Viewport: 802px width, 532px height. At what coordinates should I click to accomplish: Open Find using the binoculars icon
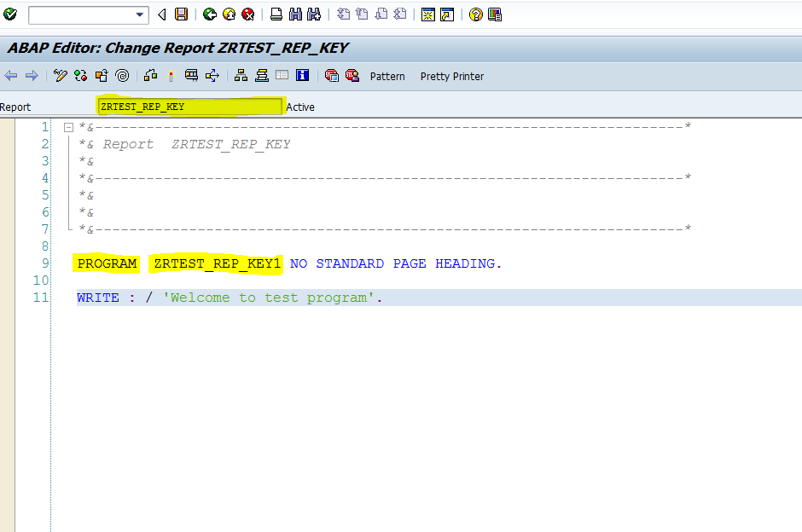click(295, 14)
